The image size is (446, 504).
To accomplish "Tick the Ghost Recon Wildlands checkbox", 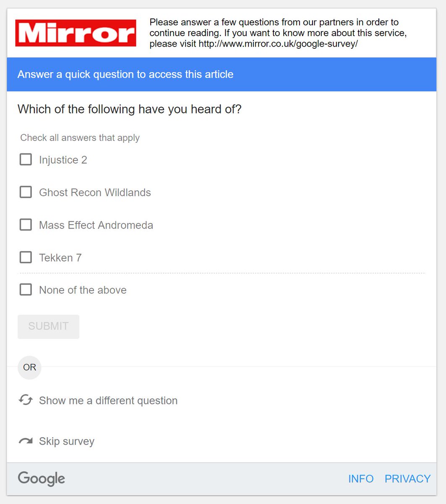I will click(x=26, y=192).
